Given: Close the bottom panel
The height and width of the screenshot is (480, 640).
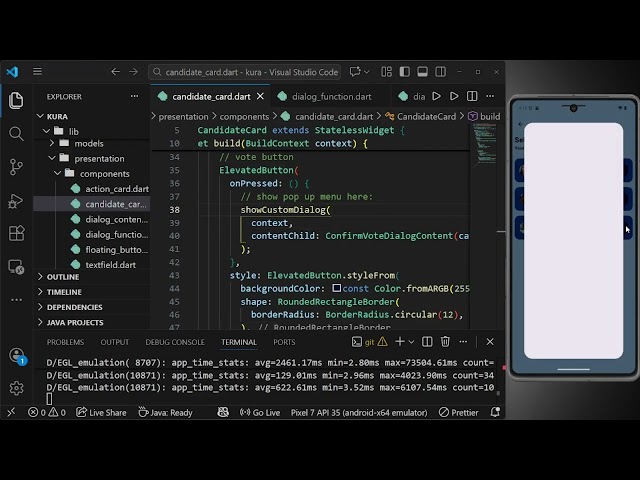Looking at the screenshot, I should [490, 342].
